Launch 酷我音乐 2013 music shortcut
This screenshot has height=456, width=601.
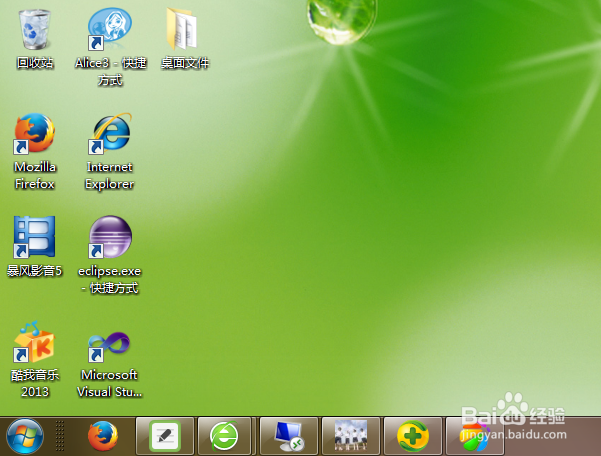pos(34,342)
